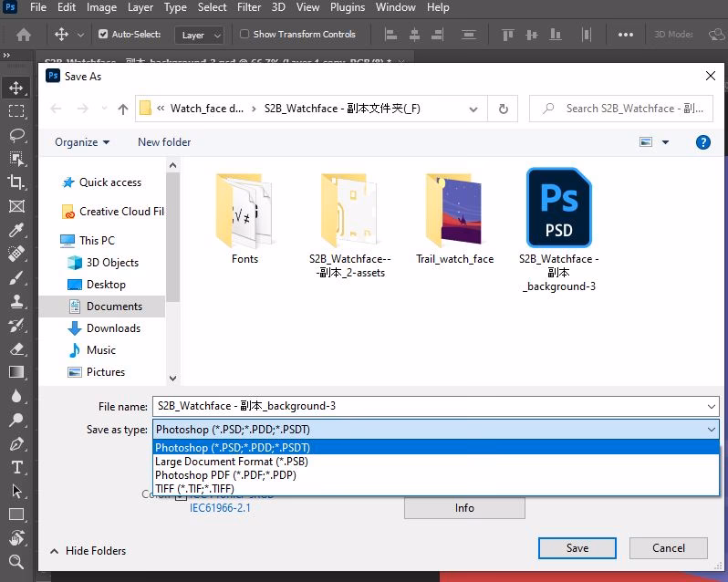Open the Organize menu
Viewport: 728px width, 582px height.
point(81,142)
